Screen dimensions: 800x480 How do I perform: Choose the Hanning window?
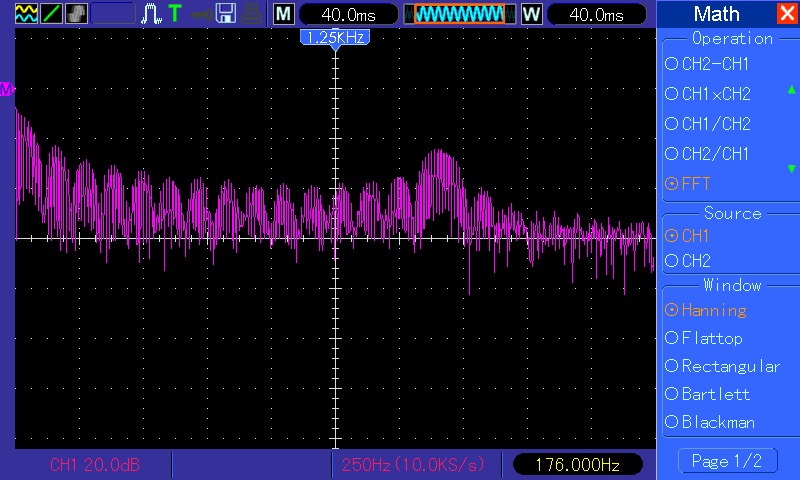pos(706,310)
